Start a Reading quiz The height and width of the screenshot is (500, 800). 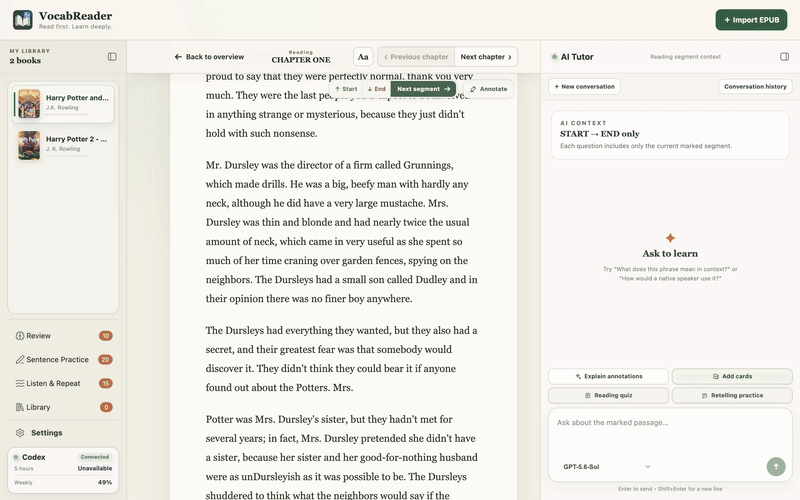pyautogui.click(x=608, y=395)
